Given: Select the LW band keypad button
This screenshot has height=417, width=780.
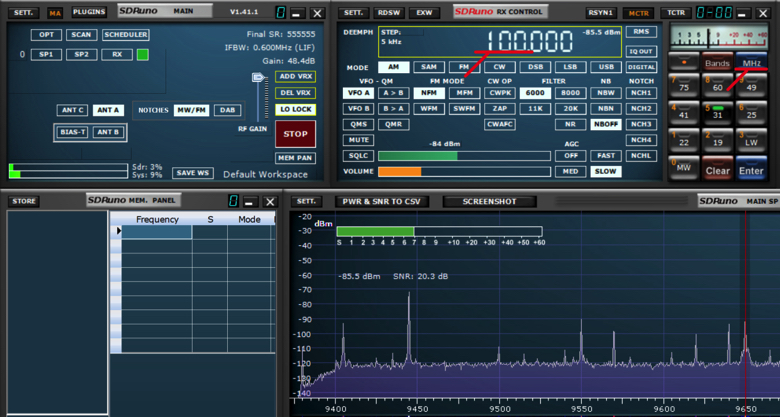Looking at the screenshot, I should [751, 140].
